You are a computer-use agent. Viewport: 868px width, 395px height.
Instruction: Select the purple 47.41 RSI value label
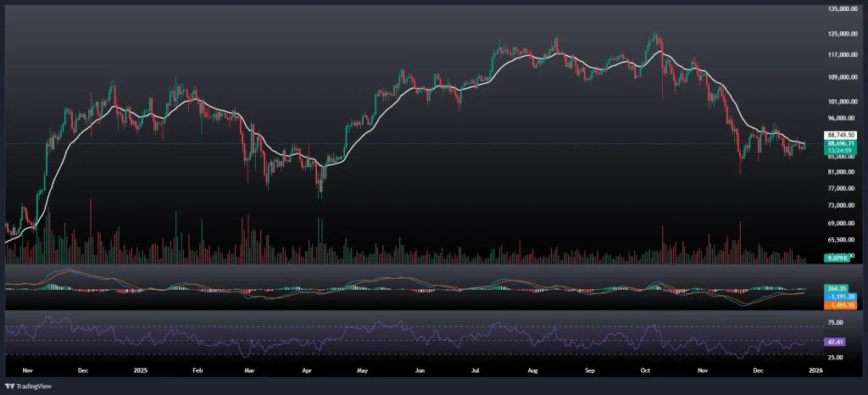pos(835,341)
